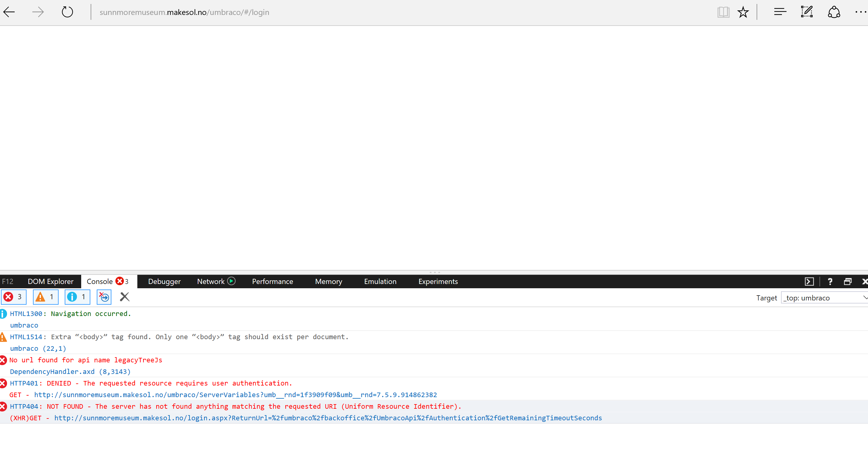Clear the console with X icon
The height and width of the screenshot is (456, 868).
(125, 297)
